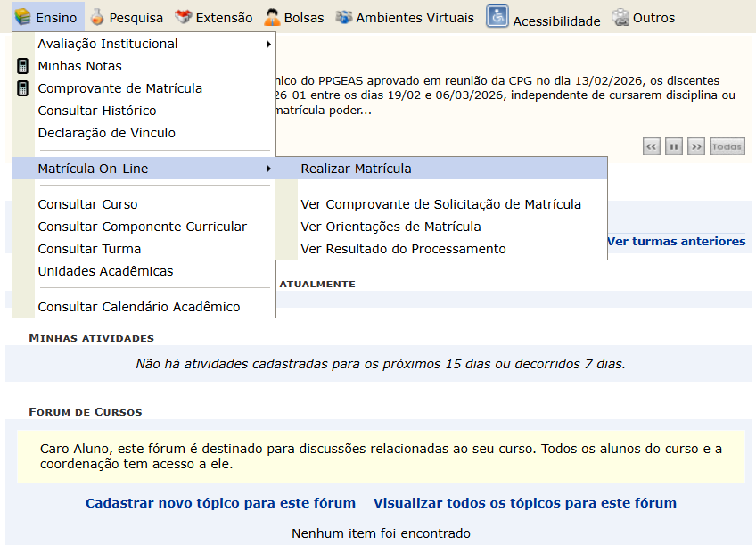Open the Ensino menu book icon
756x545 pixels.
click(24, 15)
